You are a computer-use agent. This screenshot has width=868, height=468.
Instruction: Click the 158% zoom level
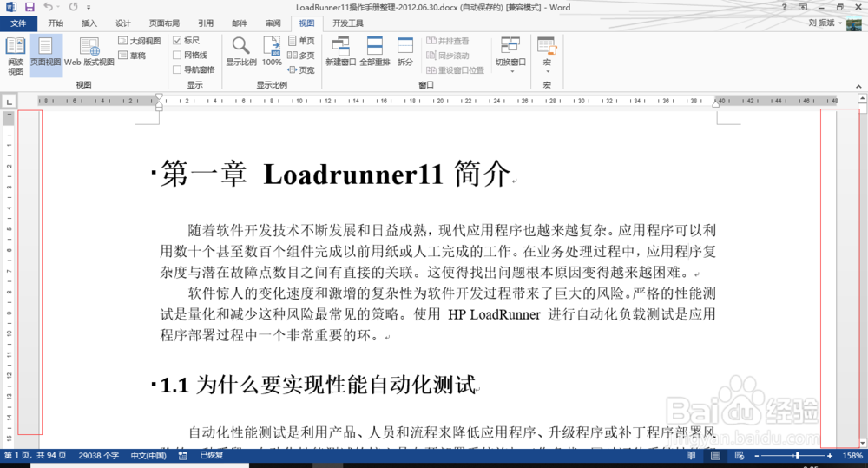click(852, 456)
